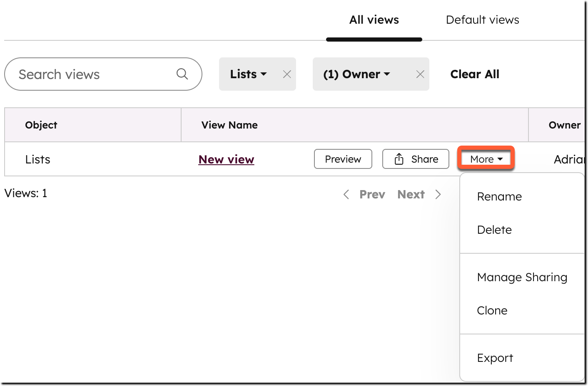Remove the Owner filter via its X icon
588x386 pixels.
pos(420,74)
